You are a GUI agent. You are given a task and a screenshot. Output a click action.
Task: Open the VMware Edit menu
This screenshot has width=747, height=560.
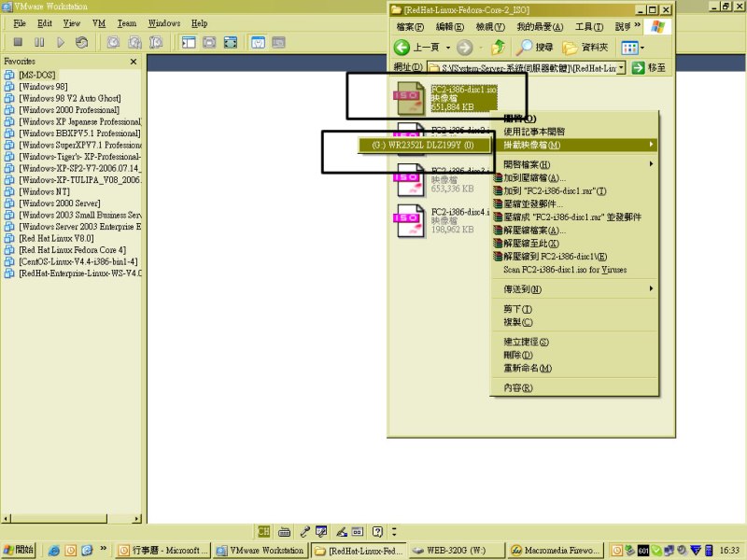coord(45,23)
